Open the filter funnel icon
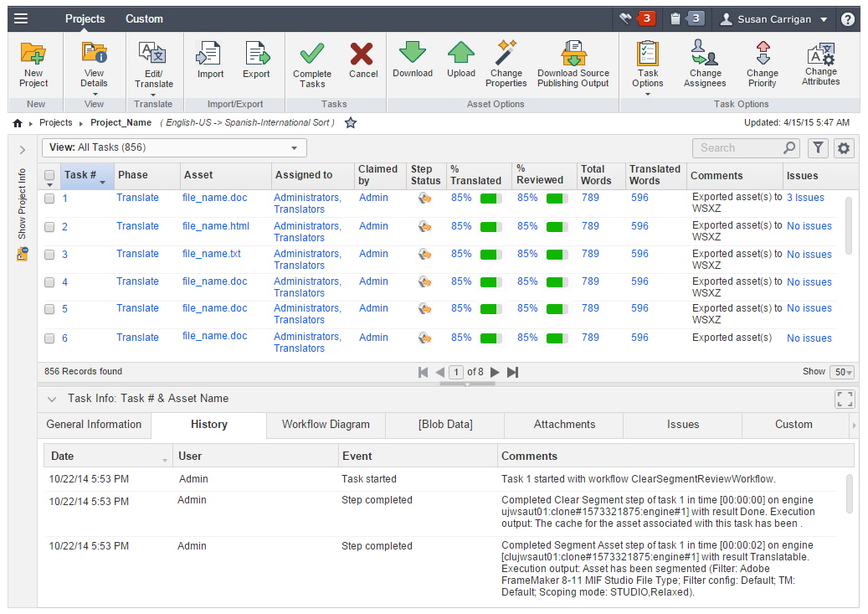 818,148
